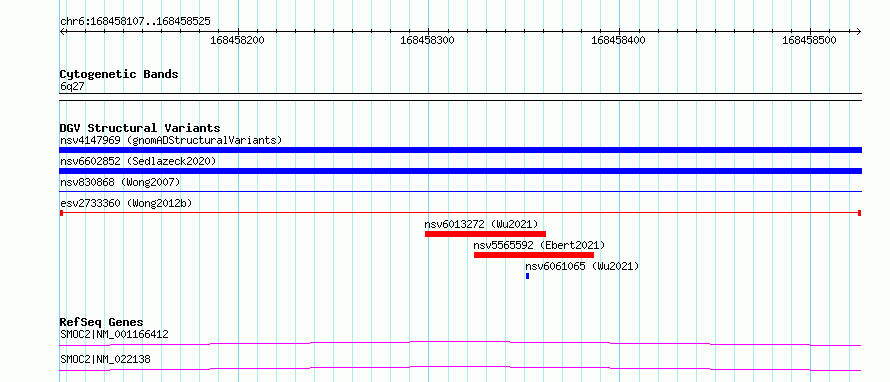Click the 168458500 ruler position

click(x=809, y=40)
